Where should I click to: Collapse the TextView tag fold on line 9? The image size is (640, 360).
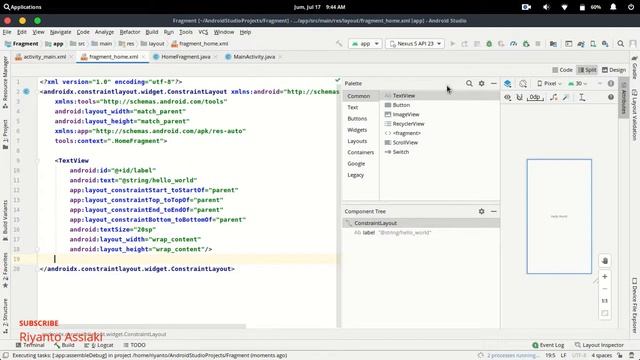pyautogui.click(x=37, y=161)
